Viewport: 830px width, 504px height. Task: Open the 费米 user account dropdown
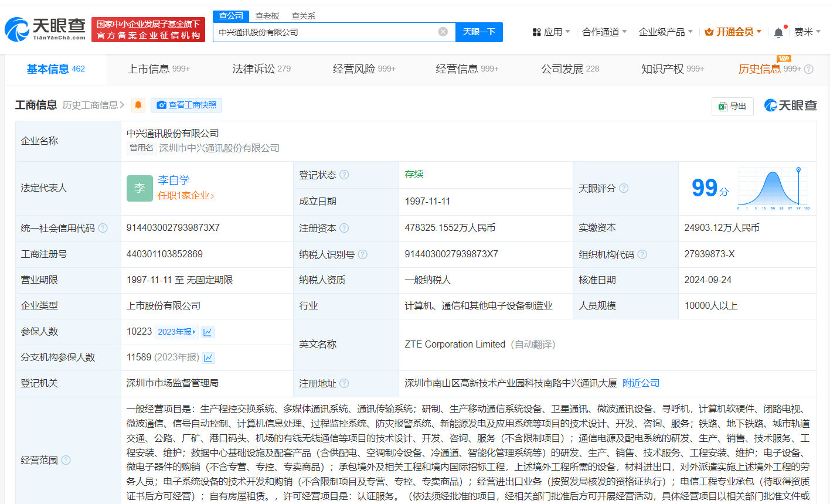pyautogui.click(x=807, y=32)
